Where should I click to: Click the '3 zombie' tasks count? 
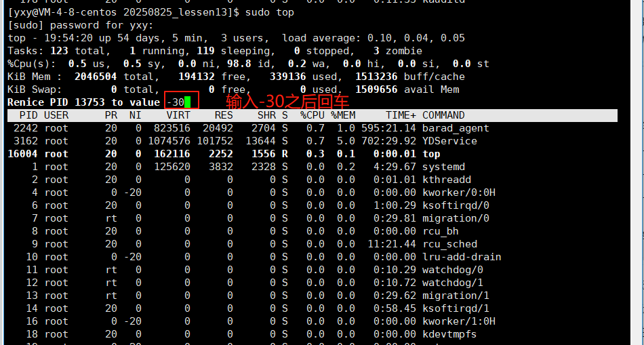(397, 51)
